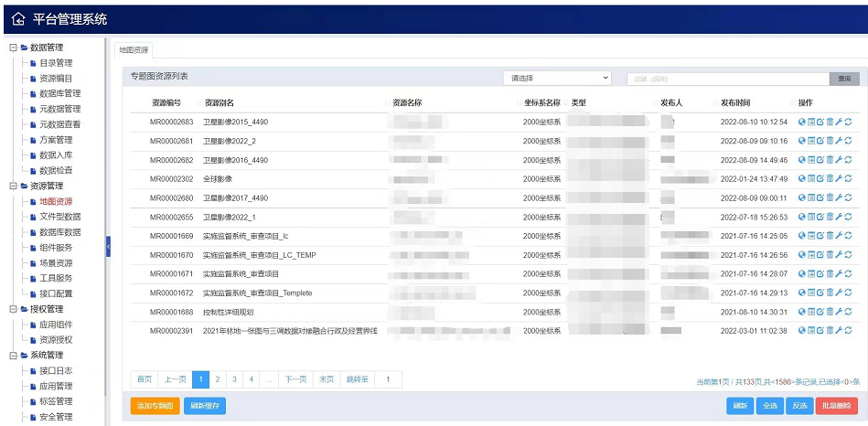868x426 pixels.
Task: Click edit icon for MR00001669 row
Action: pos(820,236)
